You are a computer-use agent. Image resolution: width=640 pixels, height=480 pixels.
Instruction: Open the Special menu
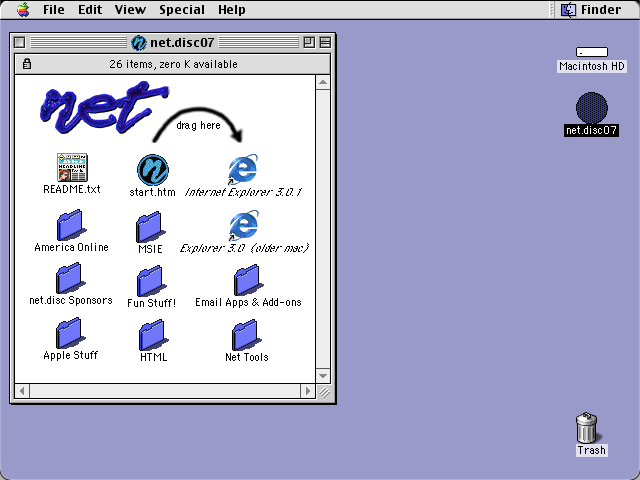[x=182, y=9]
